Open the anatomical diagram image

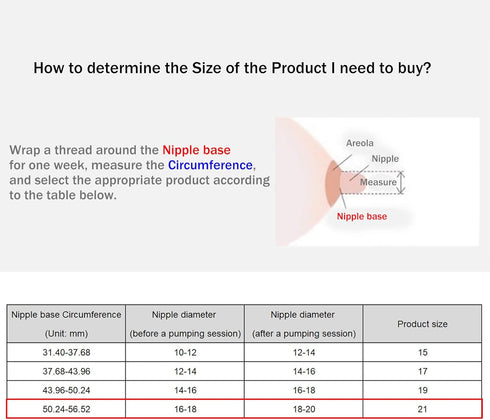pyautogui.click(x=377, y=182)
